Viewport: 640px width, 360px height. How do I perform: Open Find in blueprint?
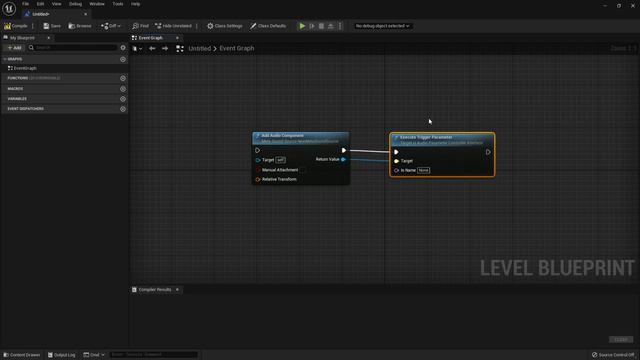140,26
